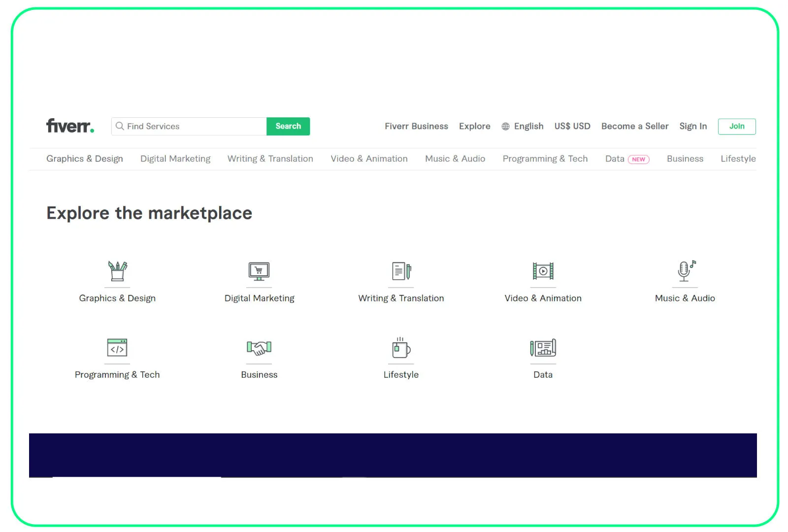
Task: Click the Fiverr logo
Action: click(x=70, y=126)
